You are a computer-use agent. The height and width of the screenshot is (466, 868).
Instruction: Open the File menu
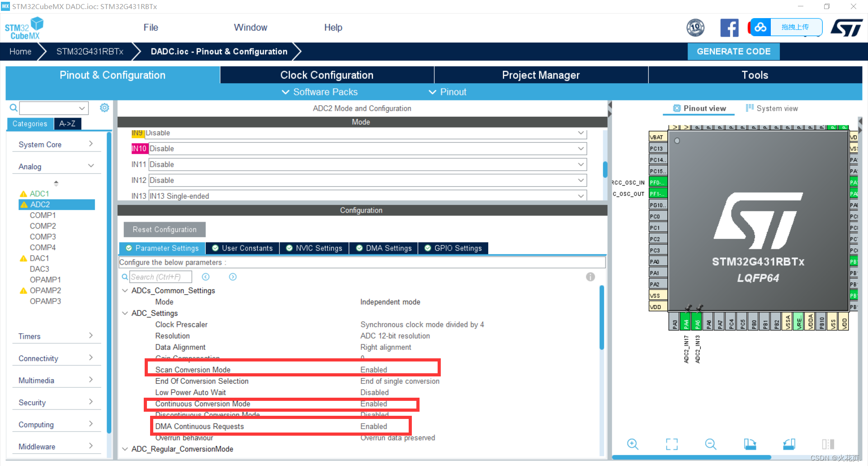[x=151, y=28]
